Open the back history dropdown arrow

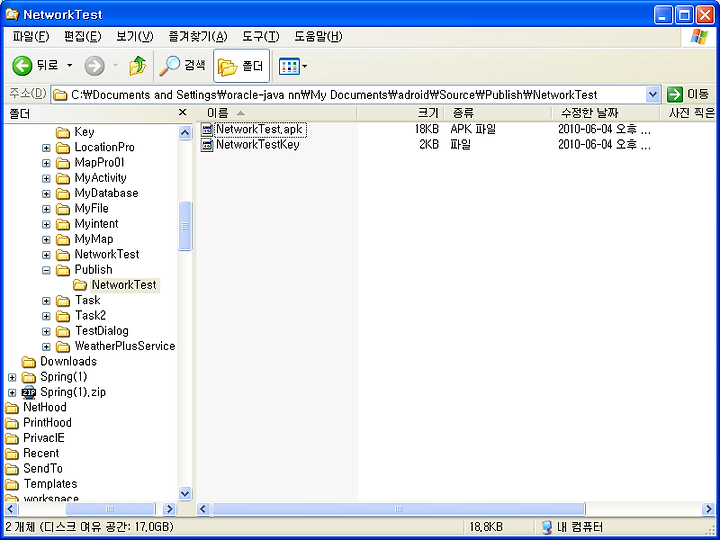tap(69, 66)
